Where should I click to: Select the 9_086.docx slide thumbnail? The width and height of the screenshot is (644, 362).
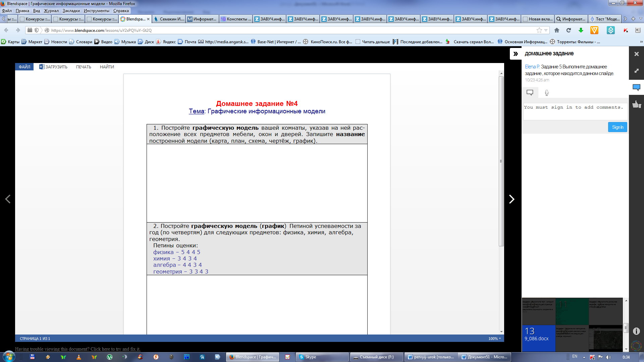[538, 338]
